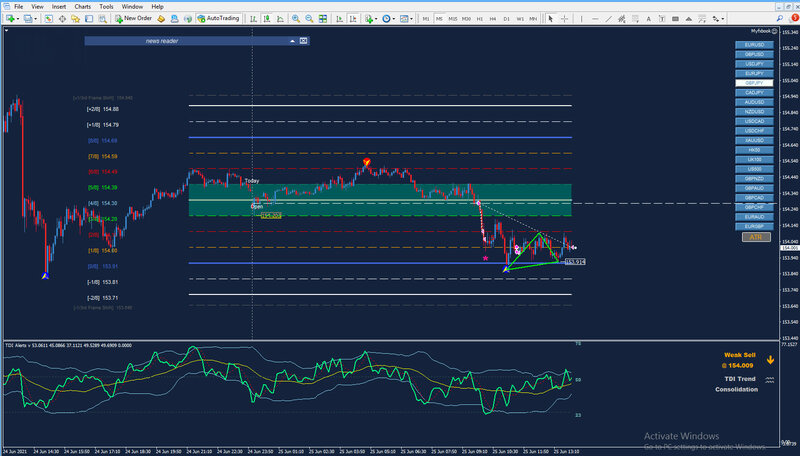The image size is (800, 456).
Task: Zoom out of the chart
Action: [x=309, y=19]
